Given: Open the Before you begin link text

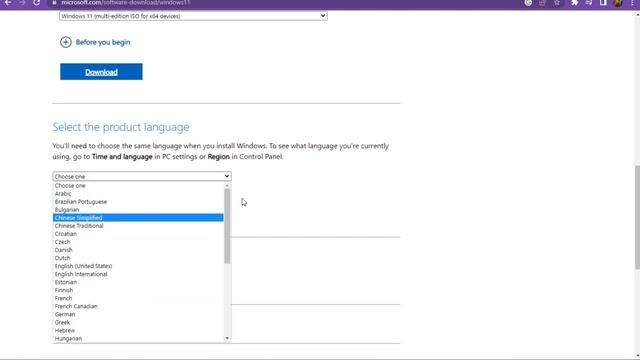Looking at the screenshot, I should pyautogui.click(x=103, y=42).
